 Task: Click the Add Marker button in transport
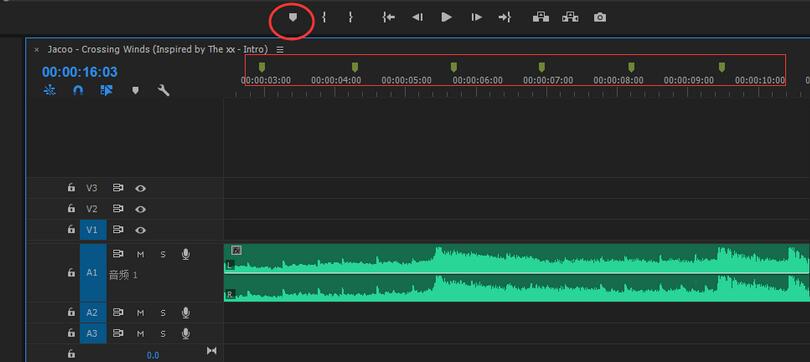(293, 18)
